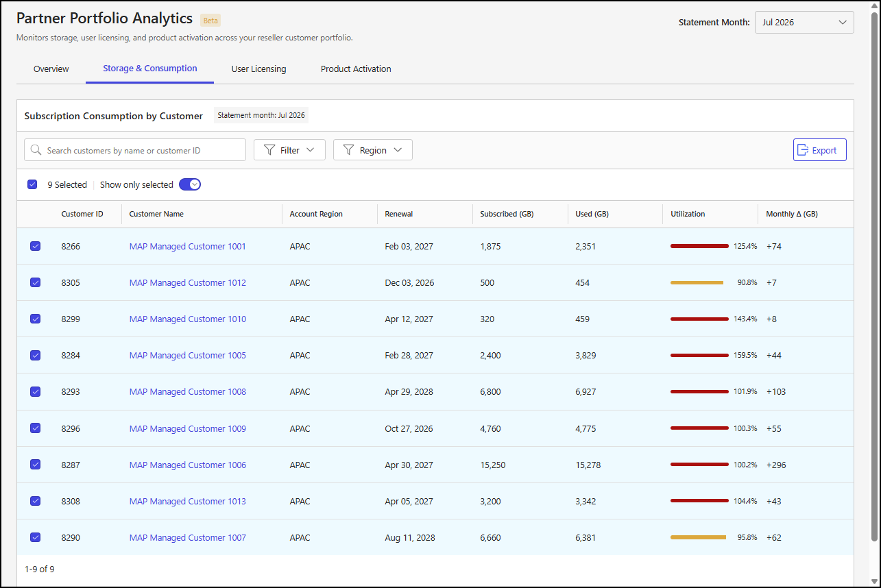Click the Beta badge

pos(210,21)
